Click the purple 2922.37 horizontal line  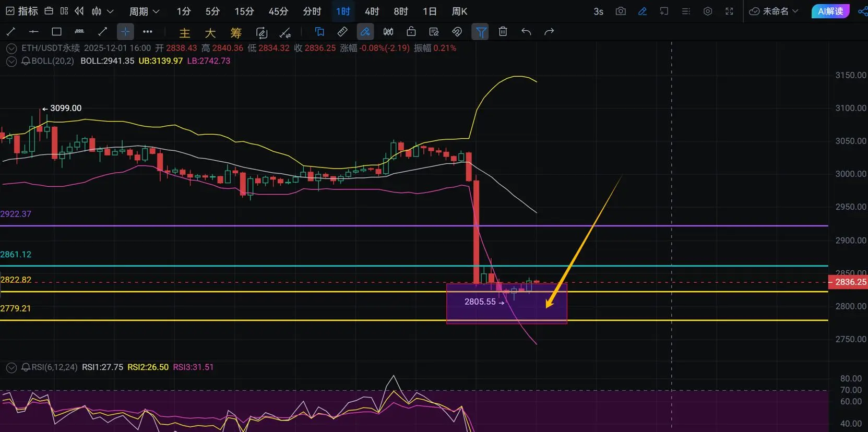(414, 226)
